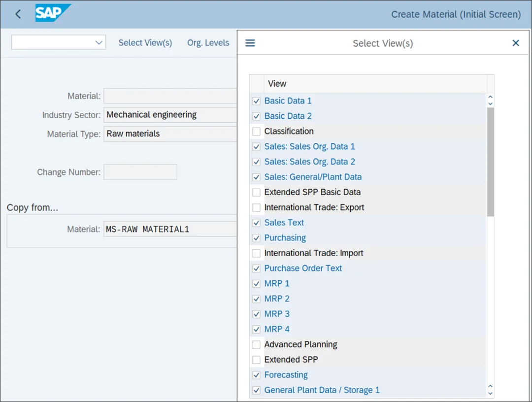This screenshot has height=402, width=532.
Task: Enable the Advanced Planning view checkbox
Action: point(257,344)
